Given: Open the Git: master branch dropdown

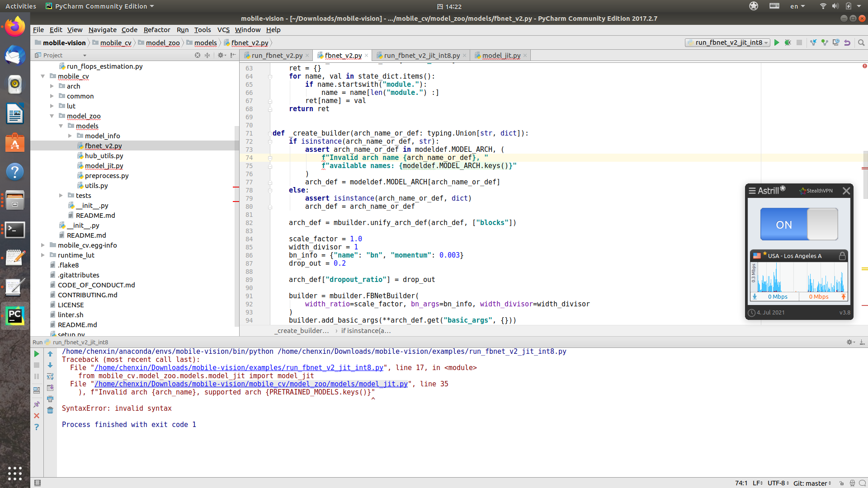Looking at the screenshot, I should [812, 483].
